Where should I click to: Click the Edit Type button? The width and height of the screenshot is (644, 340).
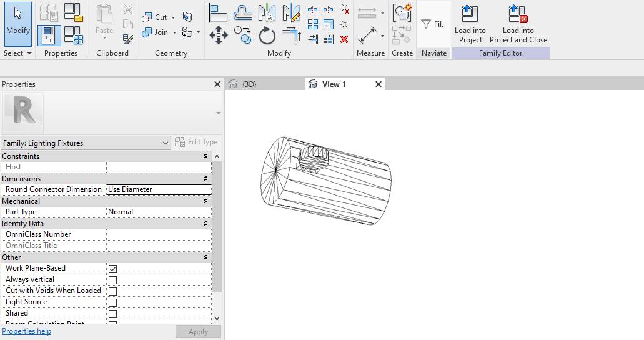click(x=196, y=142)
